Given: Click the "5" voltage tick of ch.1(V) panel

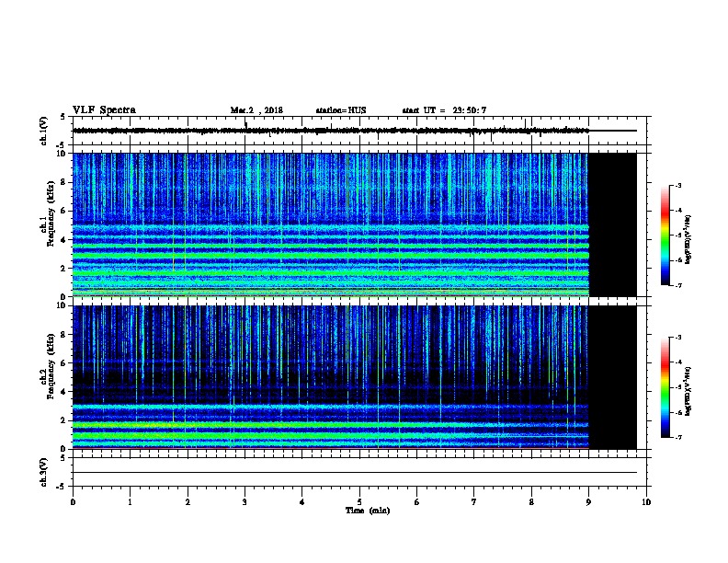Looking at the screenshot, I should click(63, 117).
